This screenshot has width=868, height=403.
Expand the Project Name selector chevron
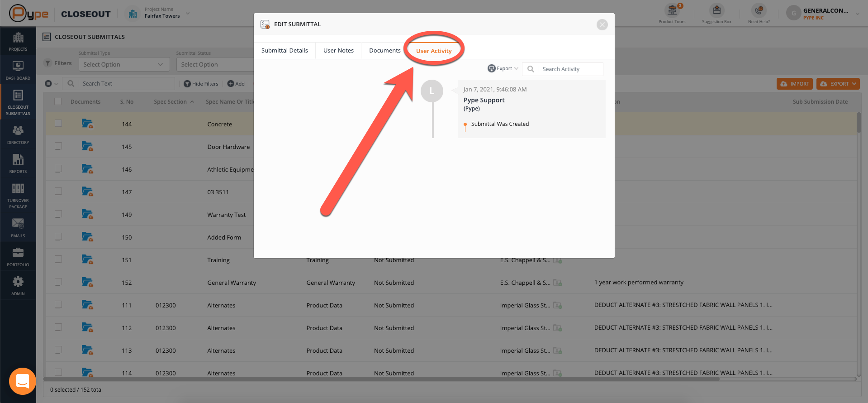[188, 13]
